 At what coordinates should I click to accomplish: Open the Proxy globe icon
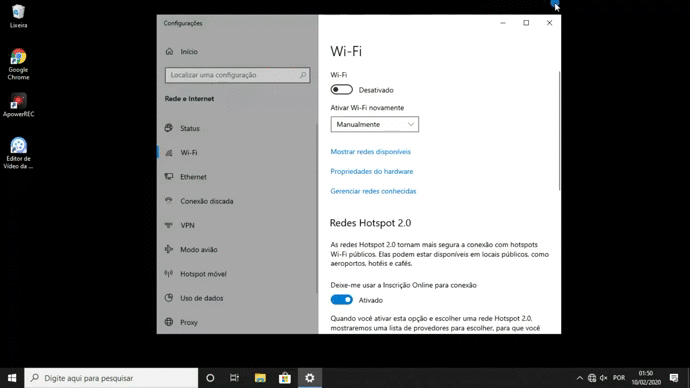click(169, 322)
